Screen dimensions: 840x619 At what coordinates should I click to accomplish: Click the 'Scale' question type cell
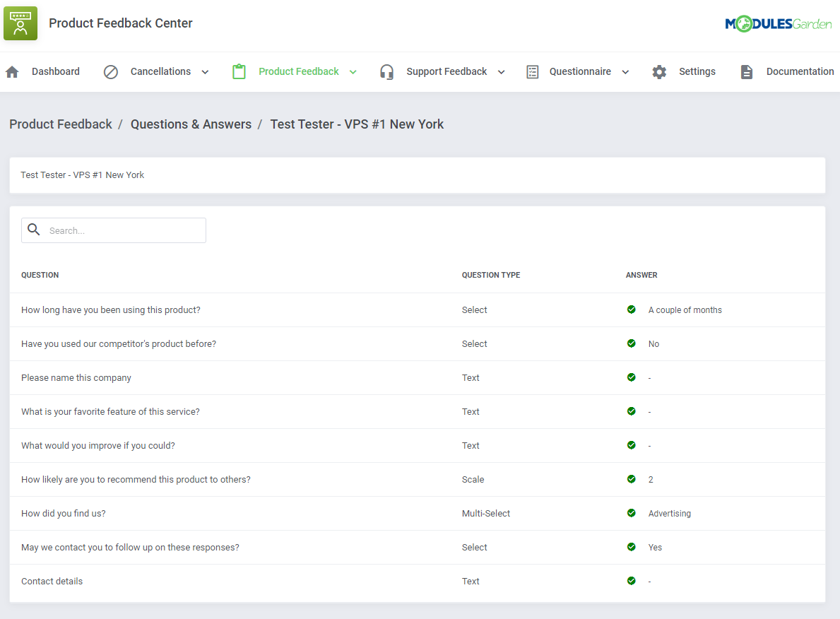point(473,480)
